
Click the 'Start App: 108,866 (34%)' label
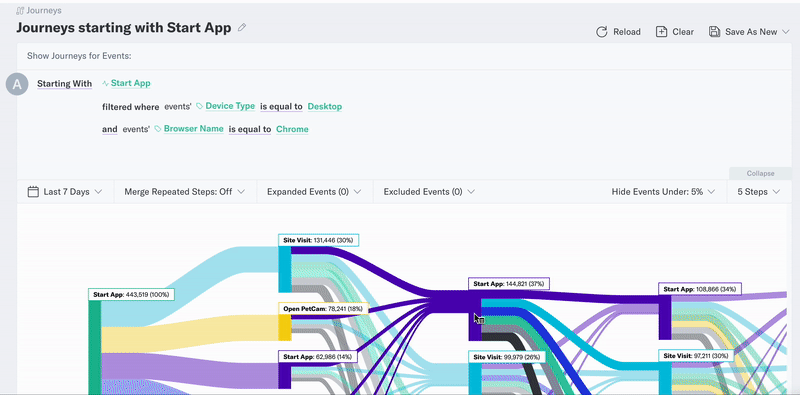[x=699, y=289]
